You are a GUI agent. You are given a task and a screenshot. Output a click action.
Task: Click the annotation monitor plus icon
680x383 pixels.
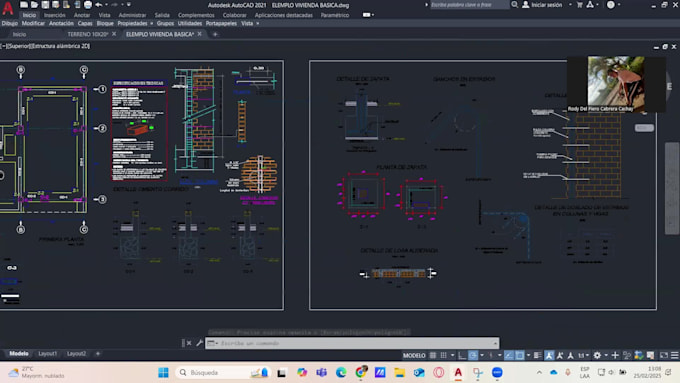click(x=615, y=355)
